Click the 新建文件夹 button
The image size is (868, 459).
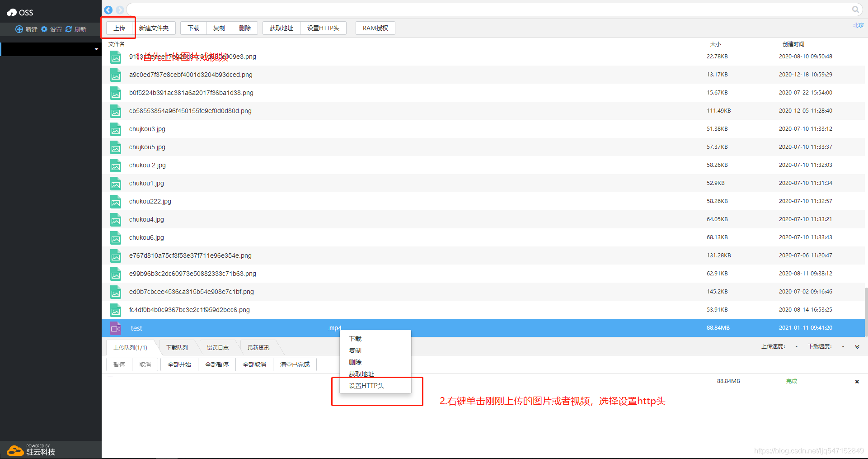coord(154,28)
